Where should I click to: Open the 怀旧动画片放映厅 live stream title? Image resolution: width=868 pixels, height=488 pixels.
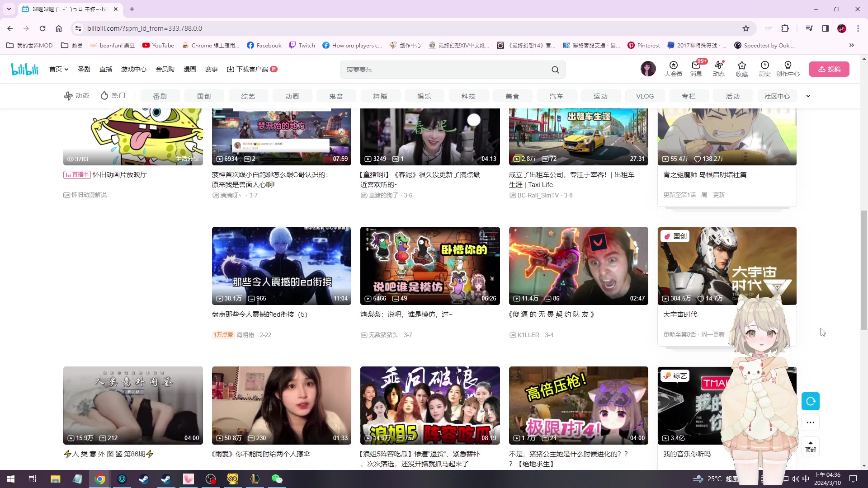120,175
